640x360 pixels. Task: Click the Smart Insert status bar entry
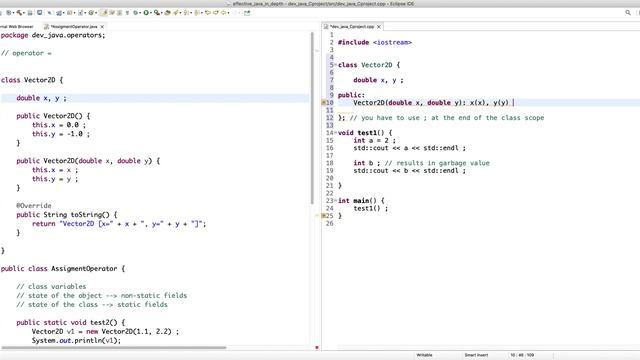pyautogui.click(x=476, y=355)
